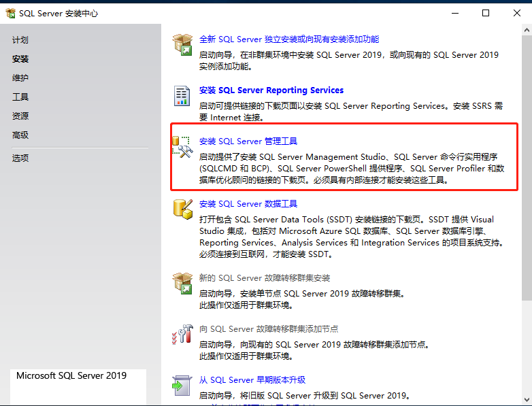Click text 启动向导，将旧版 SQL Server 升级到 SQL Server 2019

pyautogui.click(x=305, y=396)
